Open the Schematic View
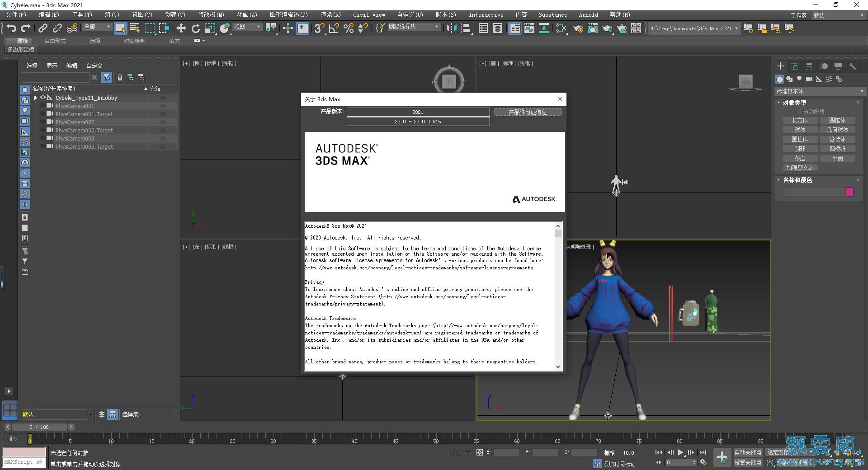 pyautogui.click(x=544, y=28)
